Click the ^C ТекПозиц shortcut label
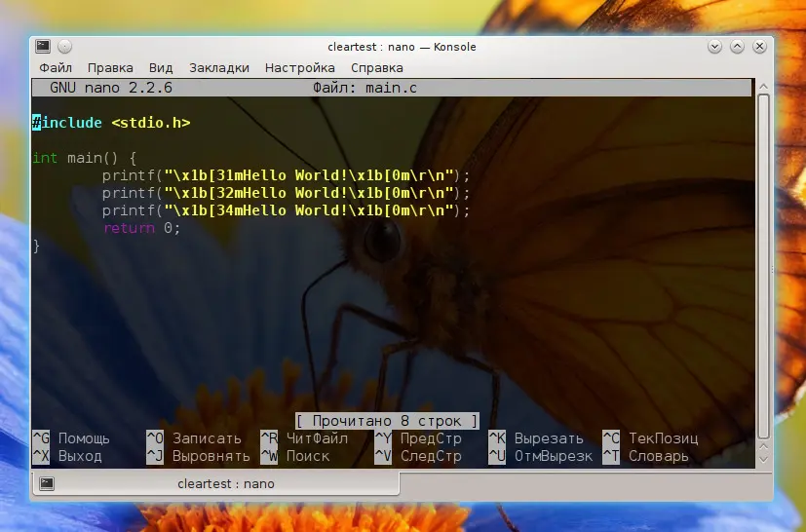806x532 pixels. [650, 438]
